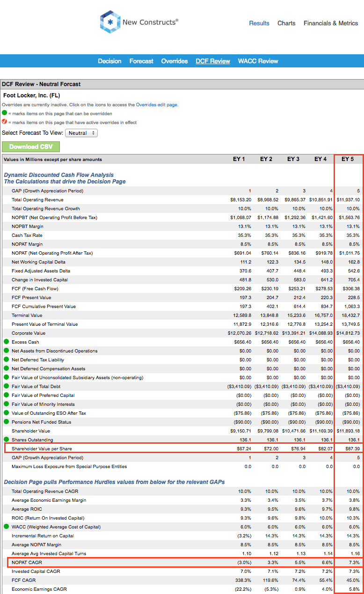Viewport: 364px width, 594px height.
Task: Click the Performance Hurdles section heading
Action: (x=114, y=482)
